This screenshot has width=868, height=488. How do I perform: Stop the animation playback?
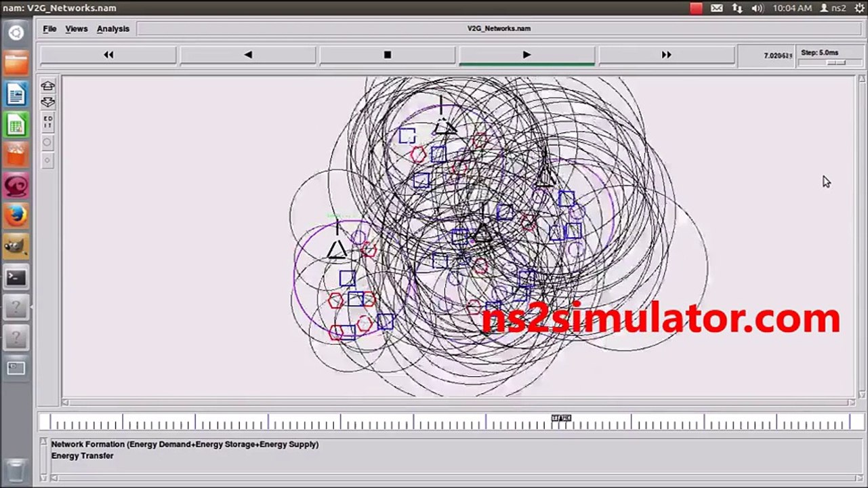(388, 55)
